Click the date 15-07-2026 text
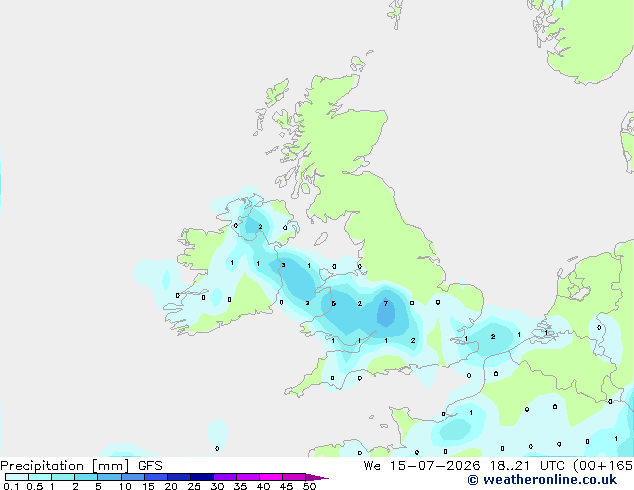Viewport: 634px width, 490px height. click(x=435, y=466)
